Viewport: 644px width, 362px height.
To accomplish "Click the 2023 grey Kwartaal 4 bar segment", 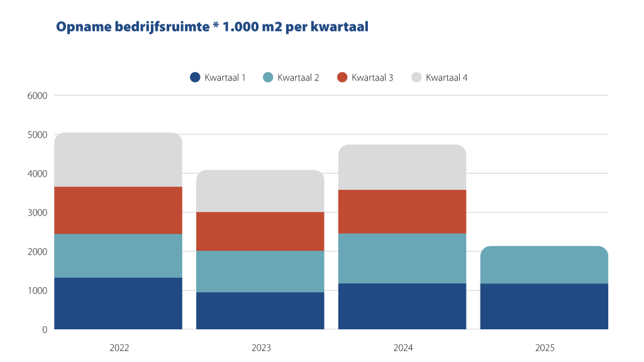I will click(x=260, y=191).
